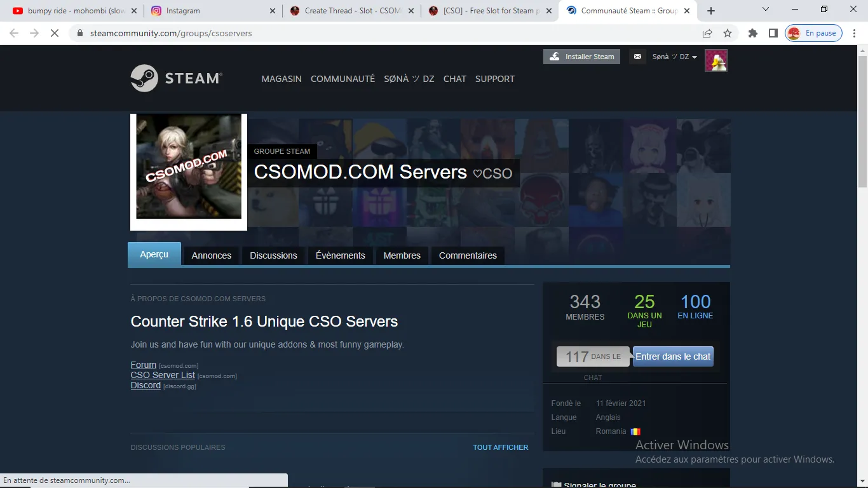
Task: Click the Entrer dans le chat button
Action: pyautogui.click(x=673, y=356)
